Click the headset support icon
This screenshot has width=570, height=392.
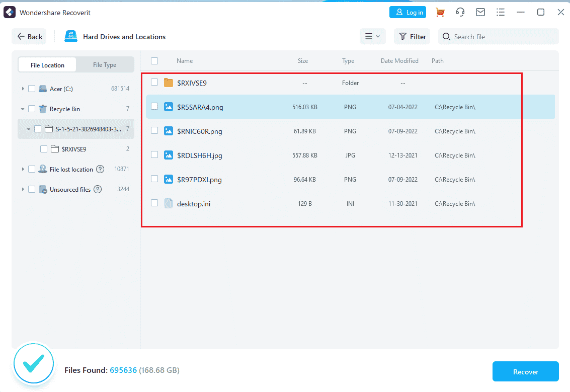460,13
